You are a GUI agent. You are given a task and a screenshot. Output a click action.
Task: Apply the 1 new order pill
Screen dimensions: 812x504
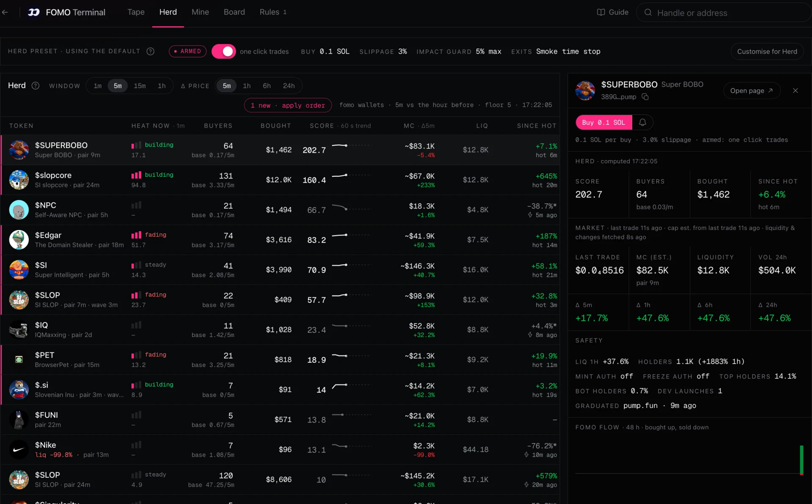(288, 105)
